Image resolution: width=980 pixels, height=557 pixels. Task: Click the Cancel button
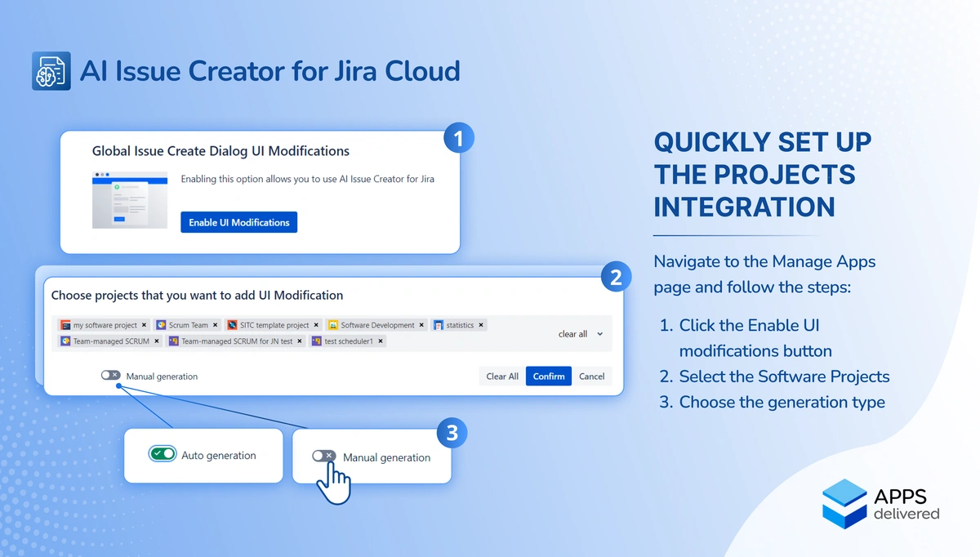[591, 377]
